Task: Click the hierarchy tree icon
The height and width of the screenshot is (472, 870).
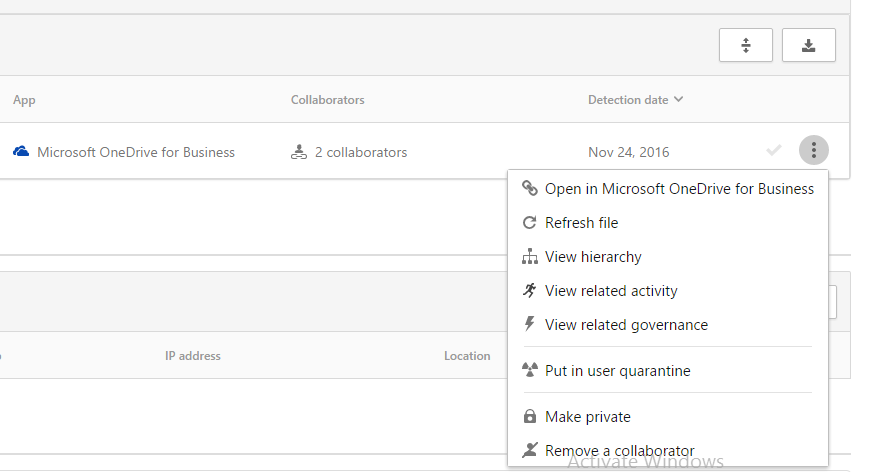Action: (x=530, y=256)
